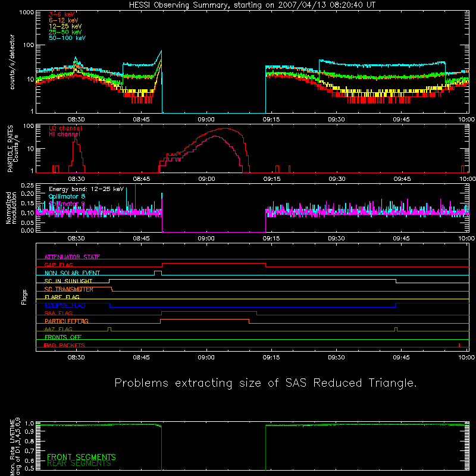Click the FRONT SEGMENTS legend label
Image resolution: width=476 pixels, height=476 pixels.
(x=82, y=457)
